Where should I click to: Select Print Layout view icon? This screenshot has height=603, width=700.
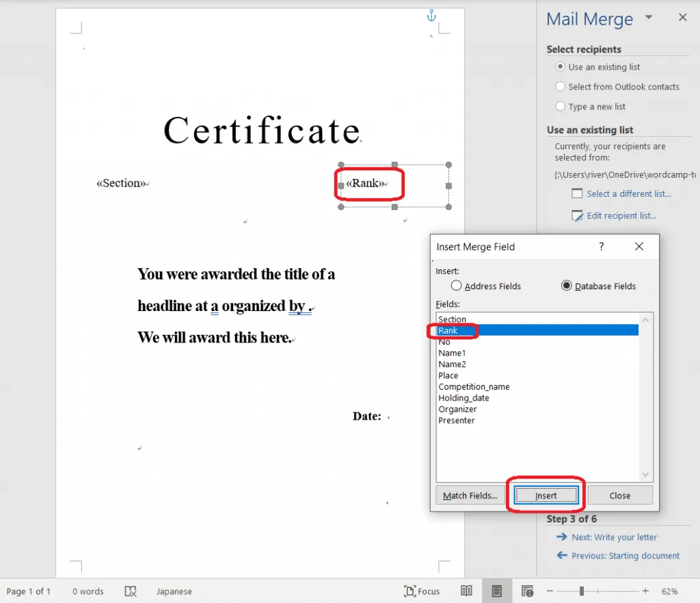[x=497, y=591]
